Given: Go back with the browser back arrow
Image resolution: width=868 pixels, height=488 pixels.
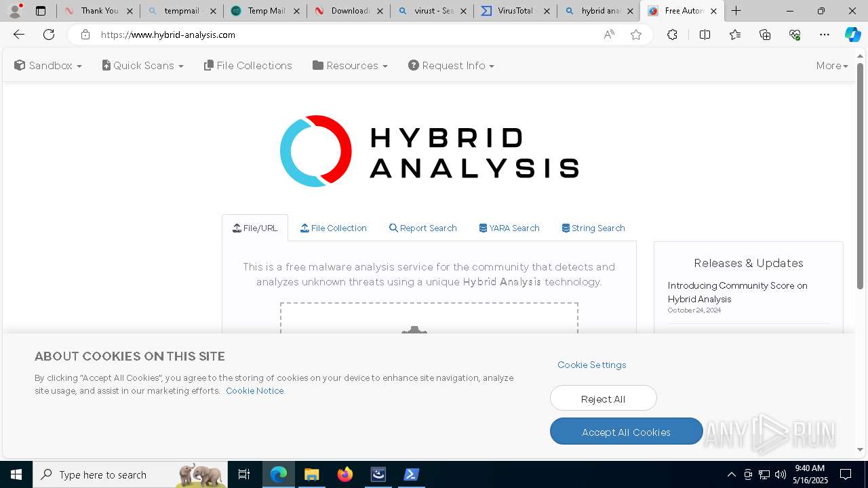Looking at the screenshot, I should 19,35.
